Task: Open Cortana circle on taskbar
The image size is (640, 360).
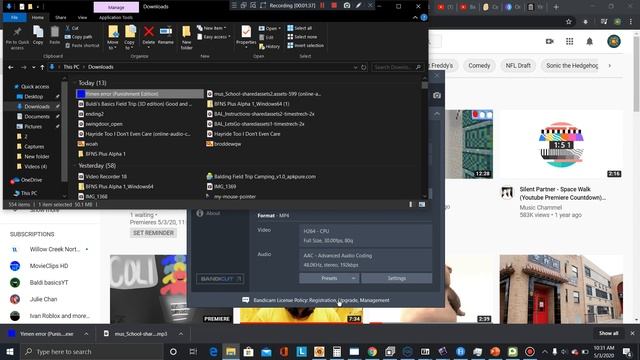Action: [x=173, y=351]
